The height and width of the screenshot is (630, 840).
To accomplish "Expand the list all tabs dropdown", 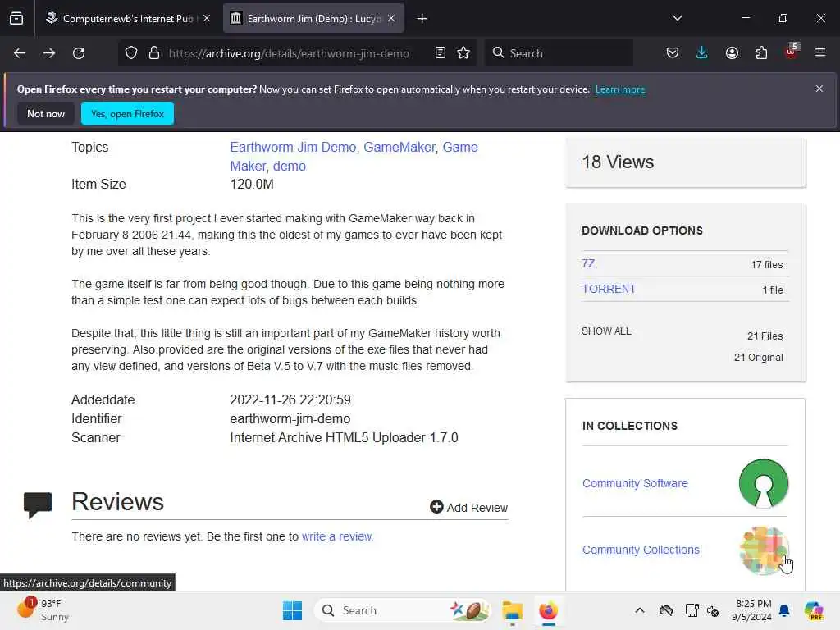I will click(677, 18).
